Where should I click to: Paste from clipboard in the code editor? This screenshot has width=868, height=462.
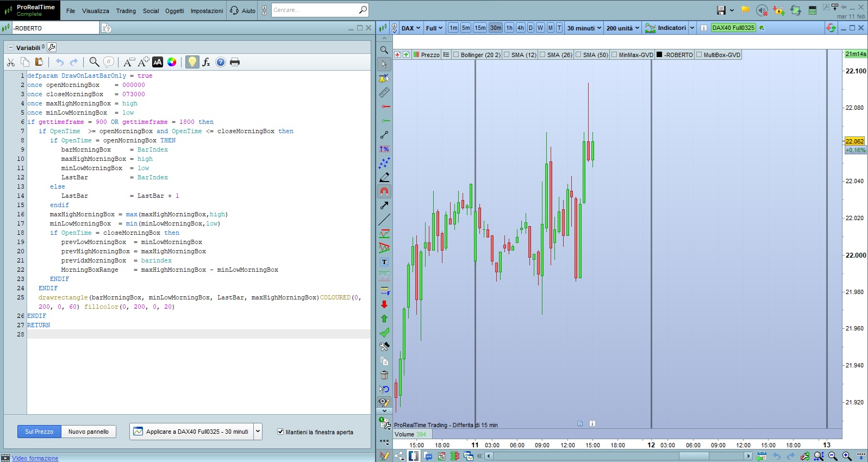[x=39, y=62]
